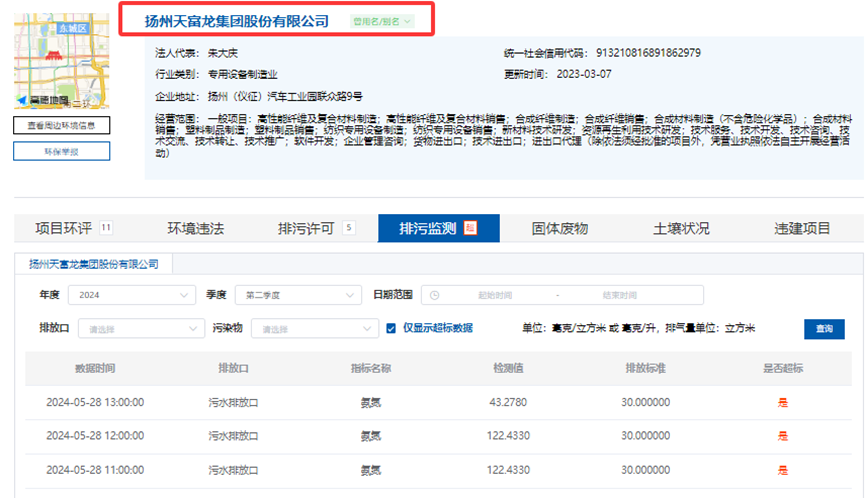Click the 5 count badge on 排污许可

(x=349, y=227)
